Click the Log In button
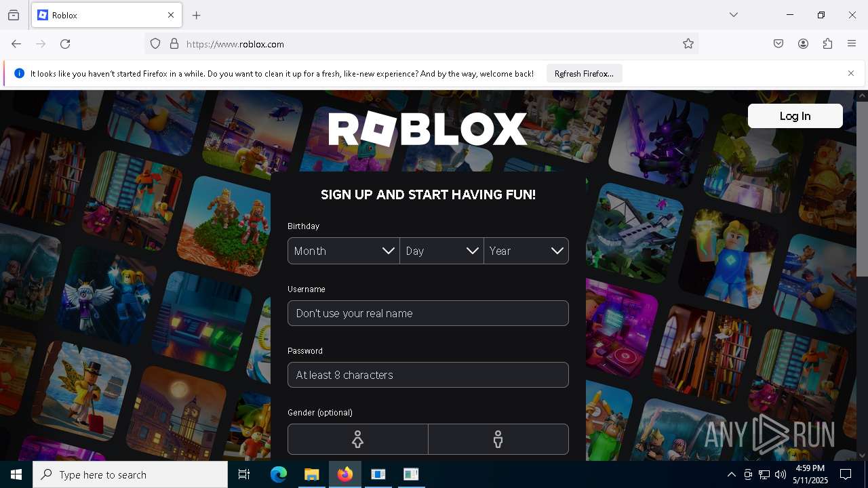The height and width of the screenshot is (488, 868). [x=795, y=116]
